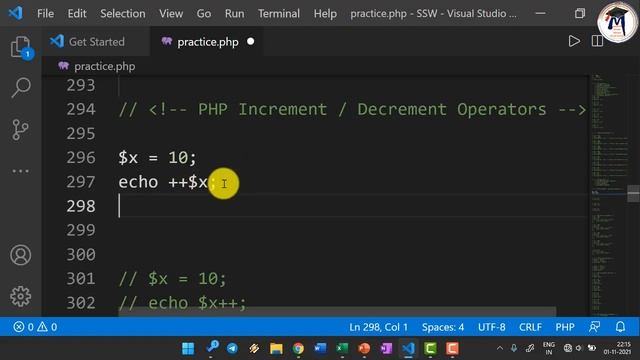Image resolution: width=640 pixels, height=360 pixels.
Task: Open Microsoft Word from the taskbar
Action: [x=320, y=349]
